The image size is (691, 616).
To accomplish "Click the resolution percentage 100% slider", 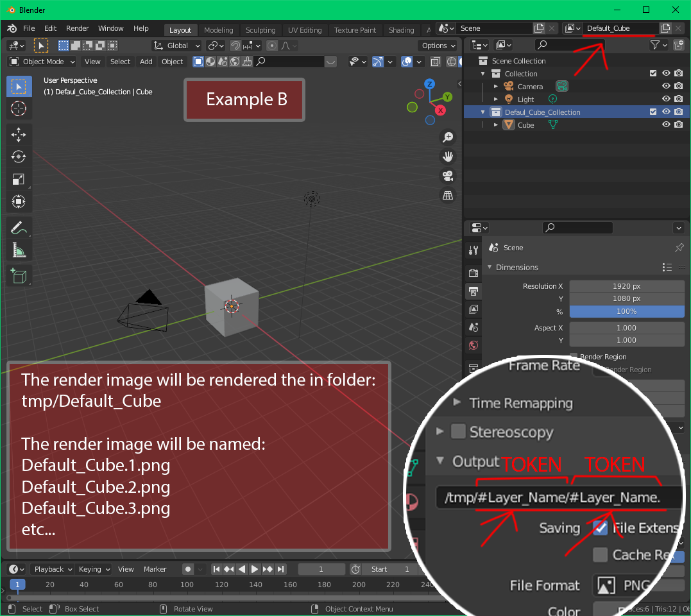I will [x=627, y=311].
